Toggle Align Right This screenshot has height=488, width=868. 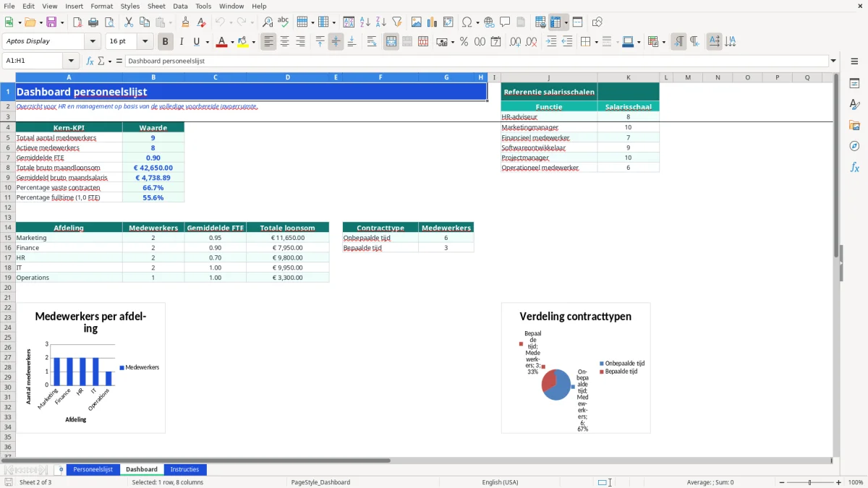pyautogui.click(x=301, y=42)
